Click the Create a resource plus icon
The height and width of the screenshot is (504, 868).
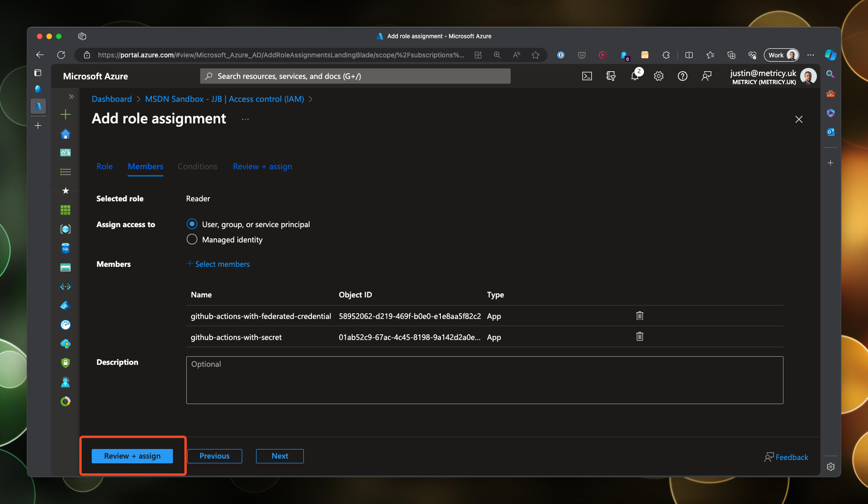pos(65,114)
